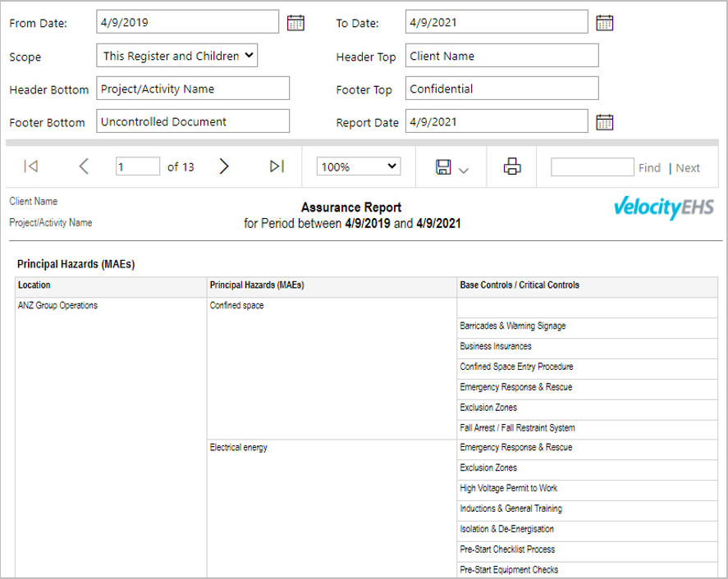The width and height of the screenshot is (728, 579).
Task: Click the Assurance Report title
Action: (351, 207)
